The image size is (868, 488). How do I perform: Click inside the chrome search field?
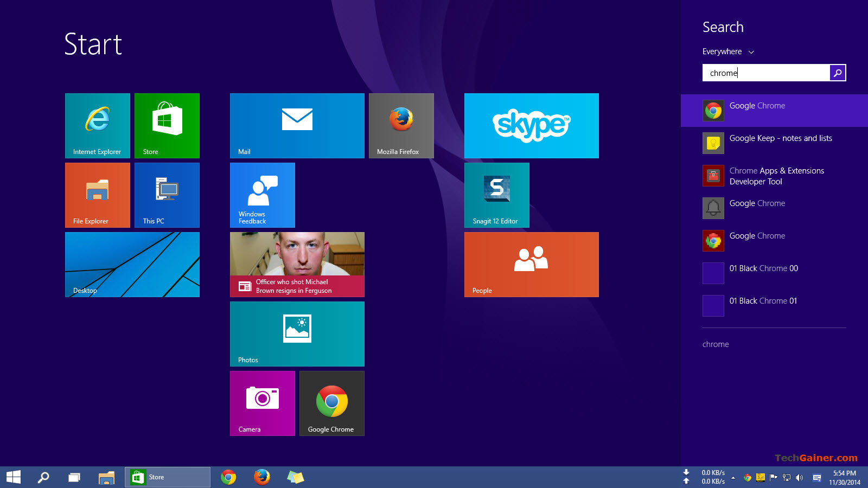[x=765, y=72]
